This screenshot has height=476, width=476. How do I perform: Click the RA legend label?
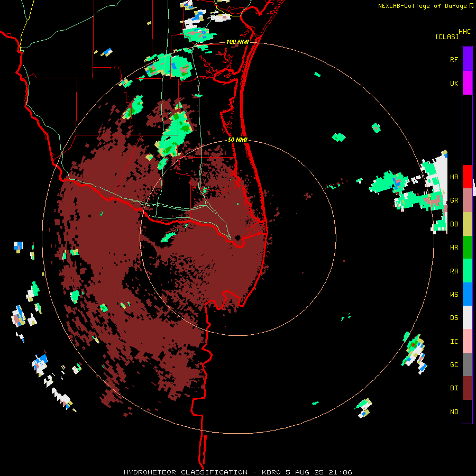454,271
